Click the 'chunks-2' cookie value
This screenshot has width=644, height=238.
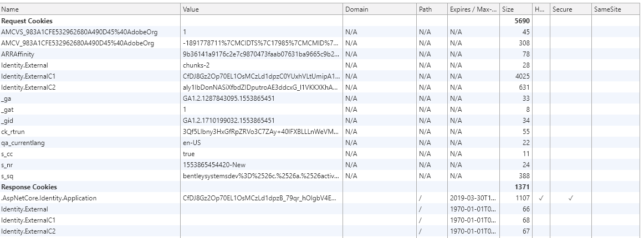196,65
